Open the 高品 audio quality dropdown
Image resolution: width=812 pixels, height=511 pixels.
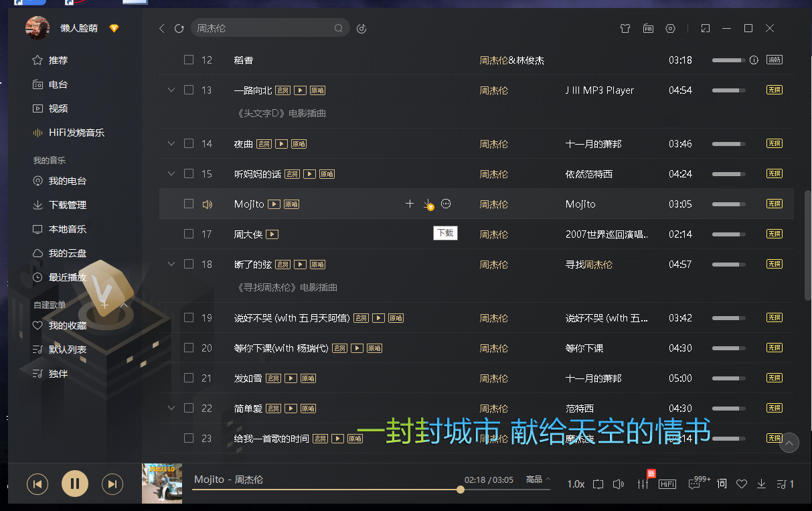click(x=538, y=480)
